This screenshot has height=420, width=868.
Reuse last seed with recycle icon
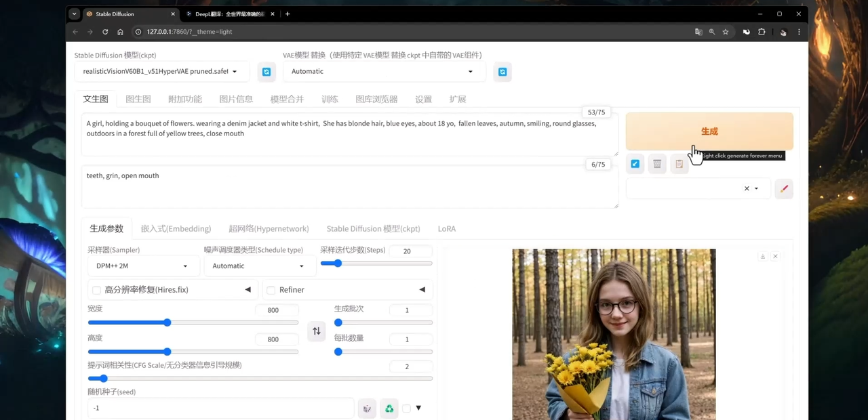click(389, 408)
